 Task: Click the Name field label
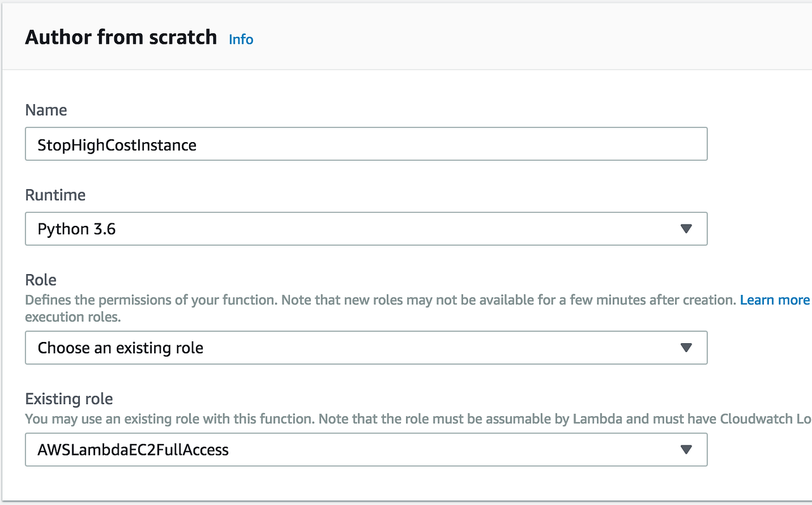point(46,110)
